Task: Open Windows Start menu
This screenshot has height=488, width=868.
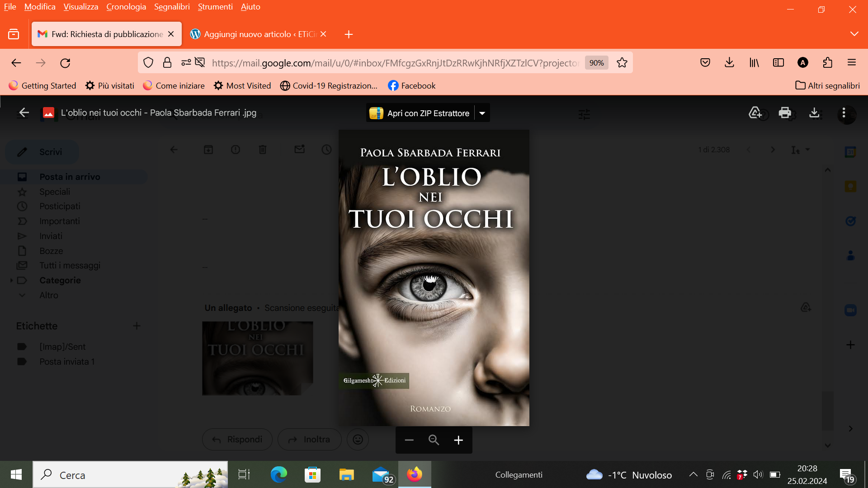Action: tap(16, 474)
